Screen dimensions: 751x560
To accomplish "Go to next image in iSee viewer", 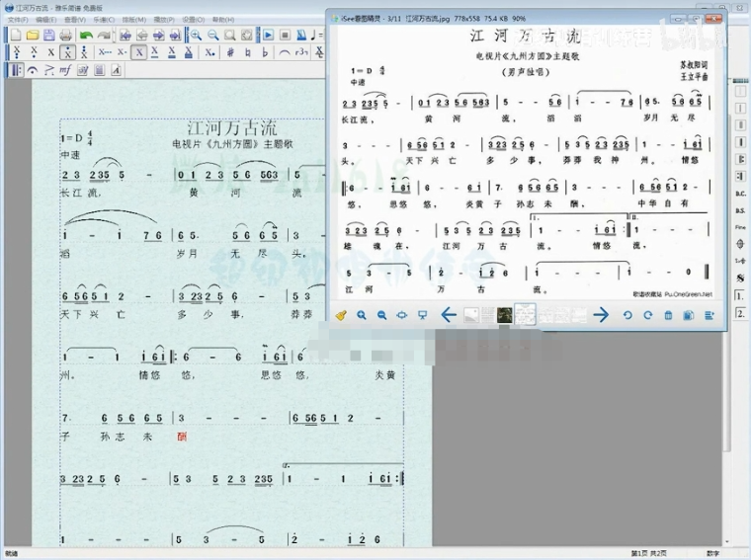I will pos(601,315).
